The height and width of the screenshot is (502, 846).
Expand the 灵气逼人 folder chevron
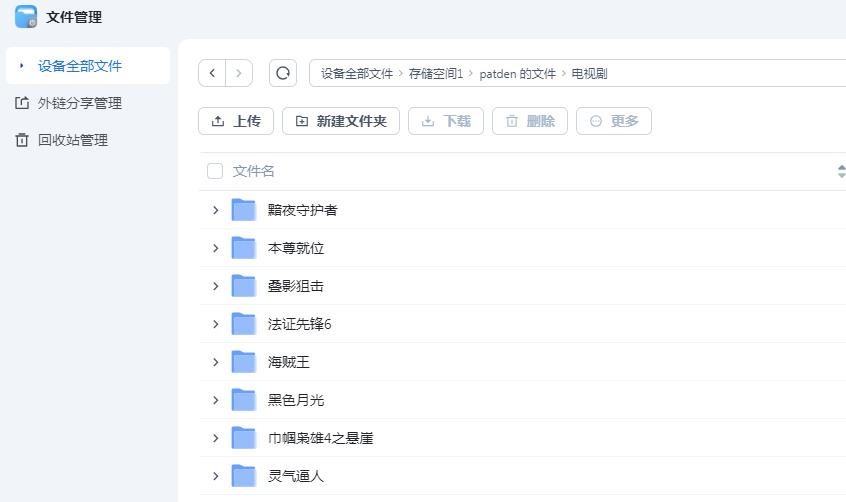coord(215,476)
